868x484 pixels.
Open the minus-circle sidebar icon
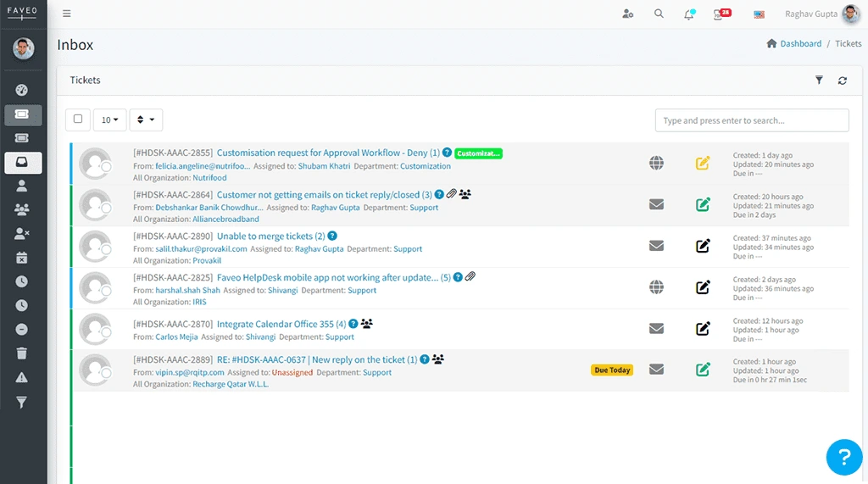pyautogui.click(x=21, y=330)
